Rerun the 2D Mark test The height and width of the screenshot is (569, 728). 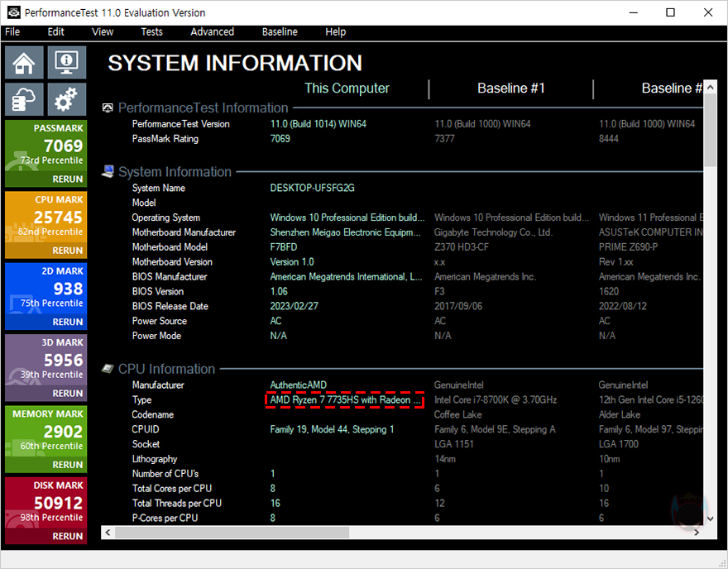(x=67, y=322)
